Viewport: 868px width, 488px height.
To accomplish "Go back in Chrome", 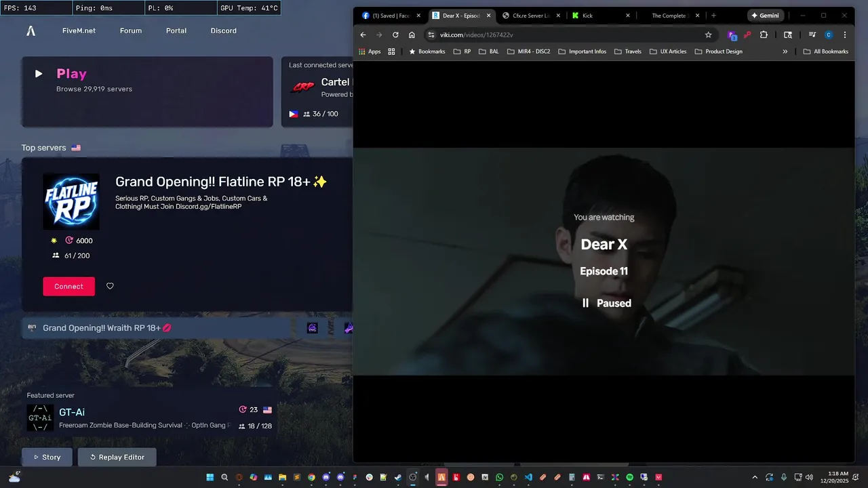I will (363, 35).
